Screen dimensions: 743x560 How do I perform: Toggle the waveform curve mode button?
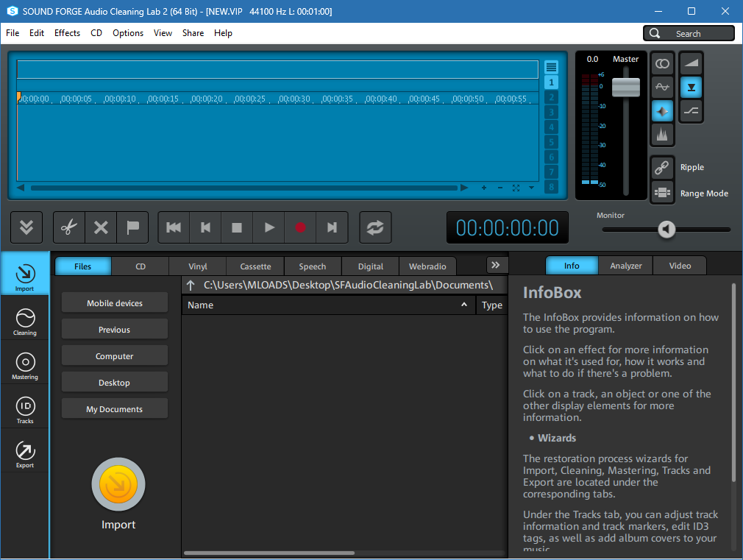(662, 88)
